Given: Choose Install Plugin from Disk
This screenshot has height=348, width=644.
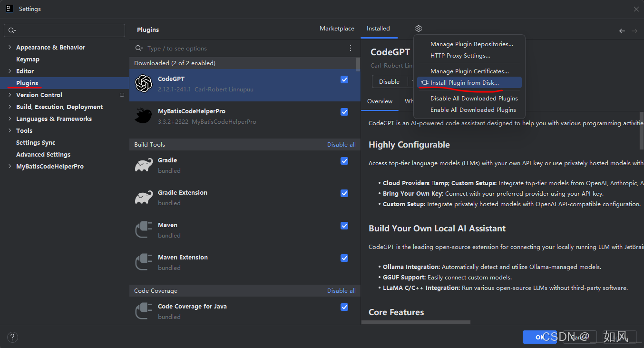Looking at the screenshot, I should 469,82.
